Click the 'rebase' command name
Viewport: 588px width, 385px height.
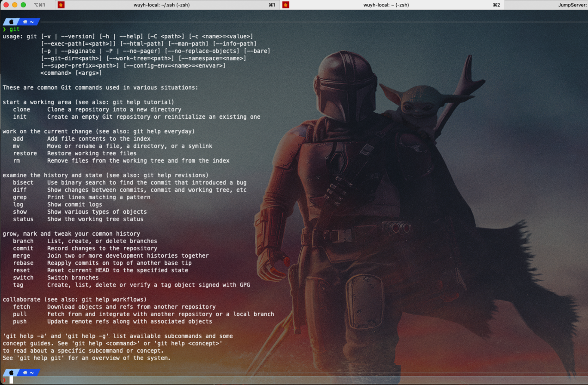point(23,263)
